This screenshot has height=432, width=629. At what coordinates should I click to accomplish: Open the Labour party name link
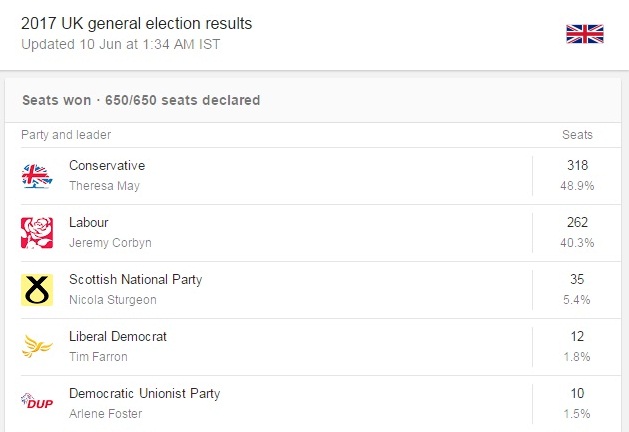point(89,222)
